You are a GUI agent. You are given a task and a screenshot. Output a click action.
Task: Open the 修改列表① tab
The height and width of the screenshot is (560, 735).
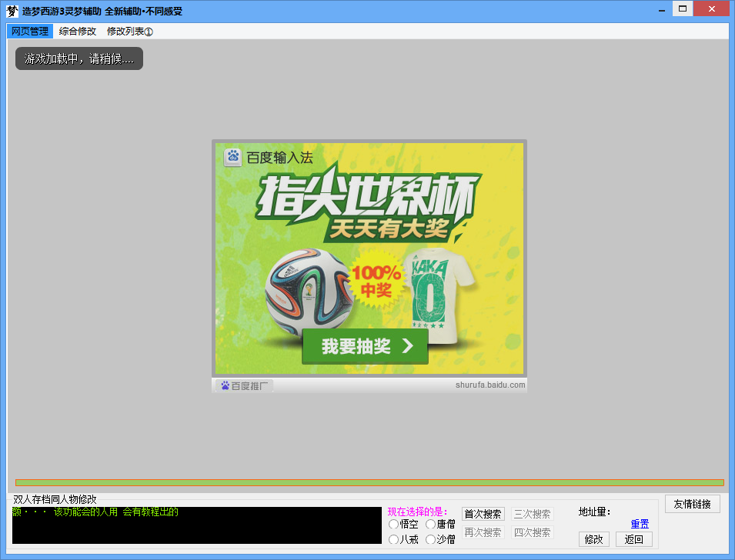(130, 32)
